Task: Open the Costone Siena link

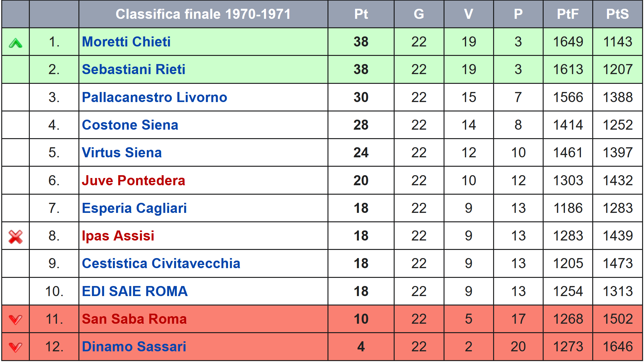Action: click(130, 125)
